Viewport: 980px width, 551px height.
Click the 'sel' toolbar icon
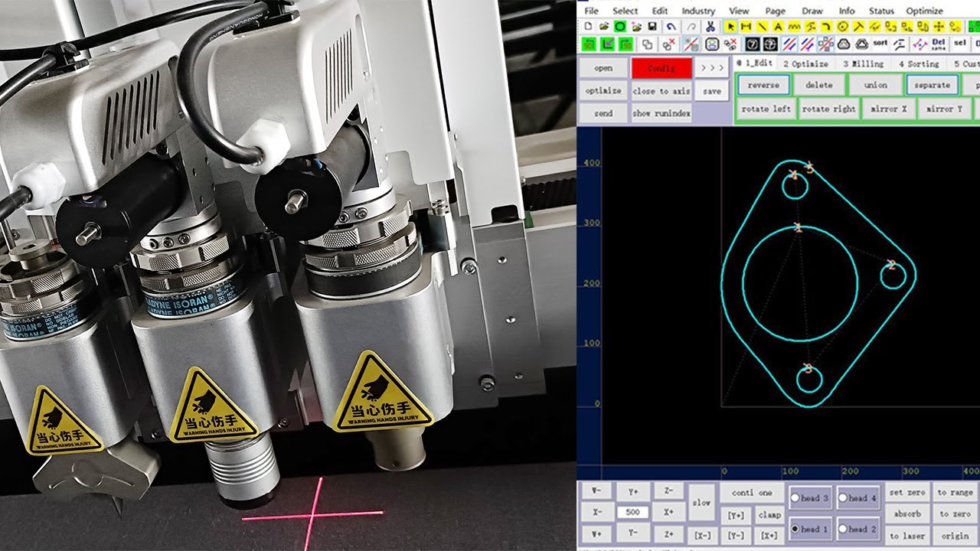[959, 44]
